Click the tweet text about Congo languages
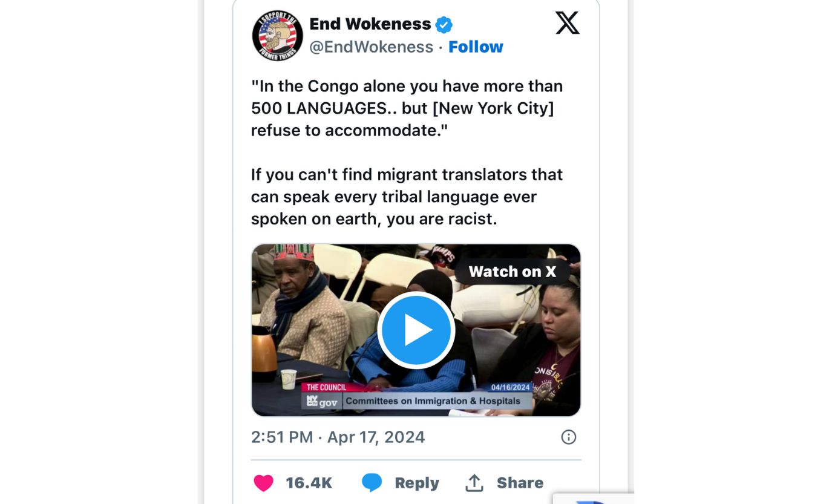Viewport: 832px width, 504px height. point(407,108)
